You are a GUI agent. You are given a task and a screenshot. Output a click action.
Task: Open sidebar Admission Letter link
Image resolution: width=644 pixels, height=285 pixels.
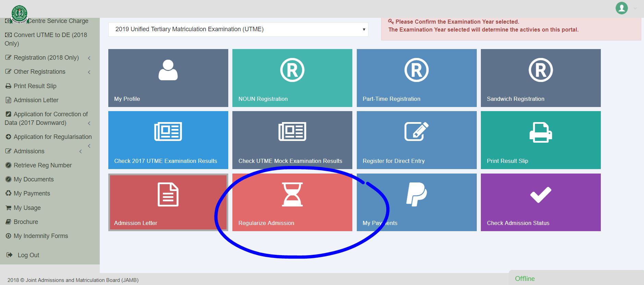point(36,100)
